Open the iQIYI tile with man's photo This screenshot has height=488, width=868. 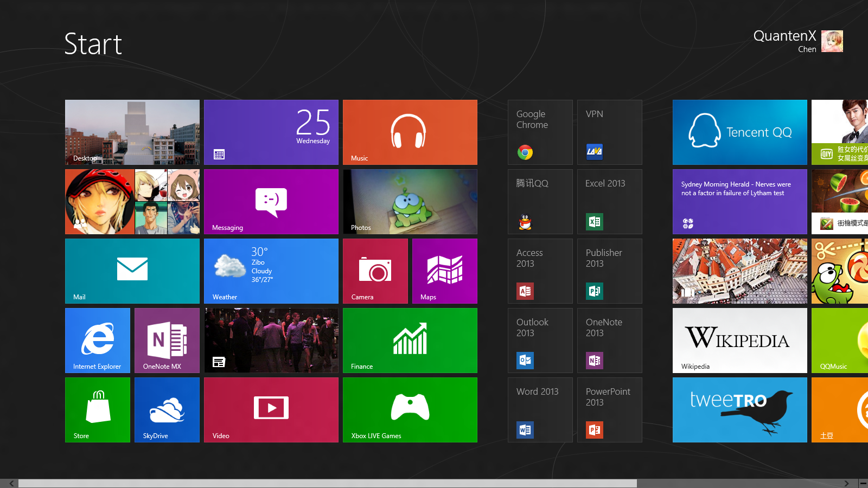pyautogui.click(x=840, y=132)
